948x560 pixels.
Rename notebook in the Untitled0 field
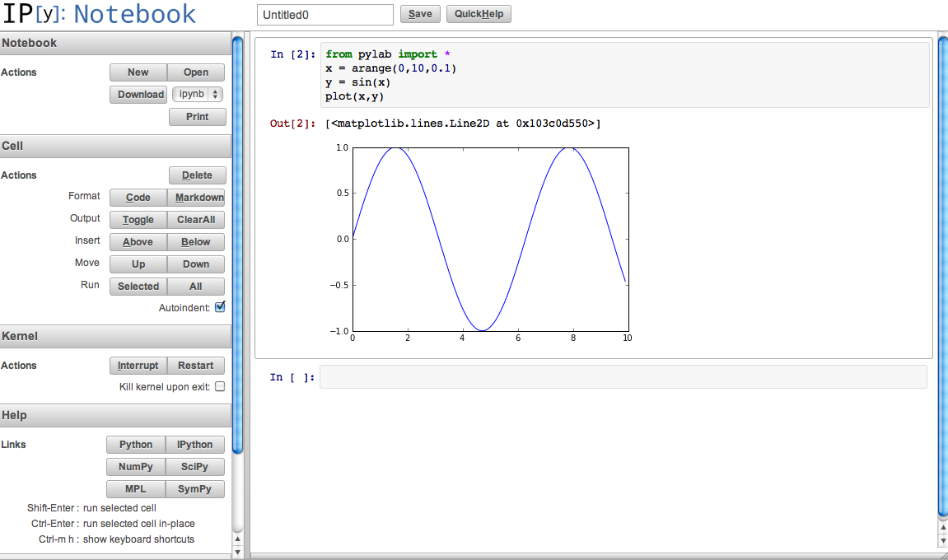324,14
